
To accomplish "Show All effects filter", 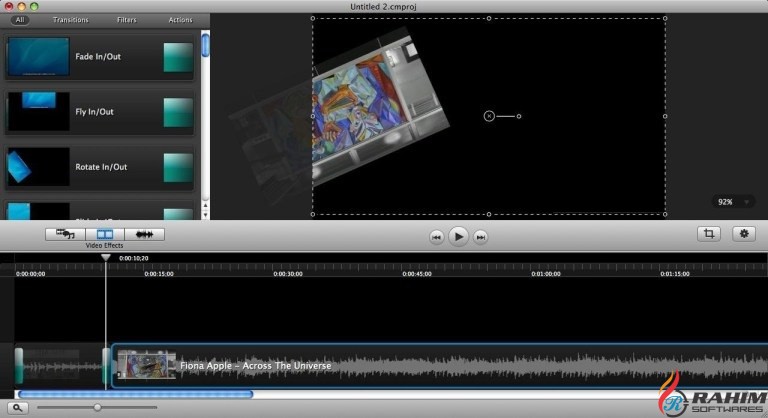I will [20, 19].
